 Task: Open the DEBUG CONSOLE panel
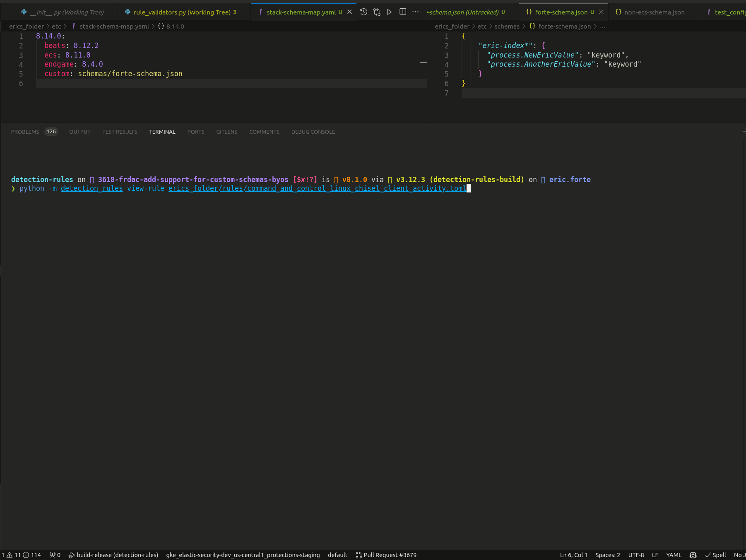click(313, 132)
